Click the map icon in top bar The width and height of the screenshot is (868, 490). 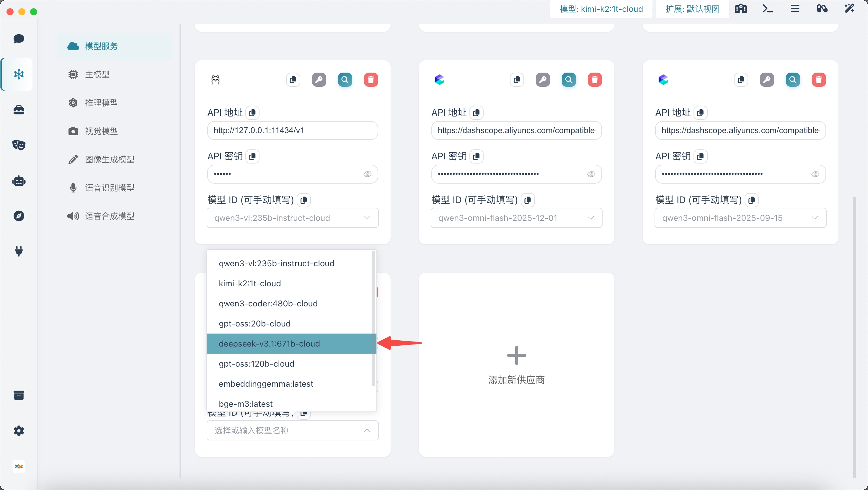pyautogui.click(x=741, y=9)
